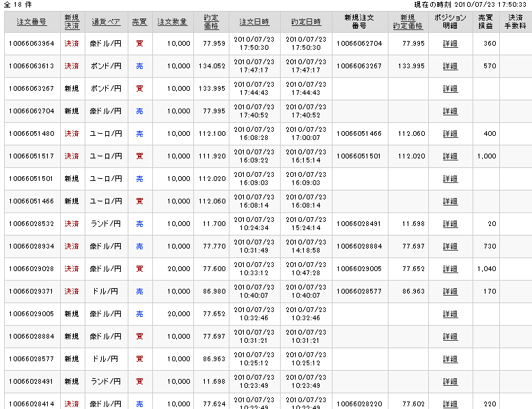This screenshot has height=409, width=532.
Task: Sort the table by 売買 header
Action: (139, 22)
